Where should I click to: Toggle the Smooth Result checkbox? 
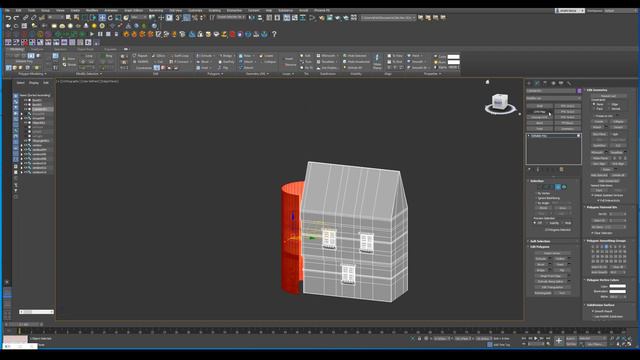click(592, 311)
